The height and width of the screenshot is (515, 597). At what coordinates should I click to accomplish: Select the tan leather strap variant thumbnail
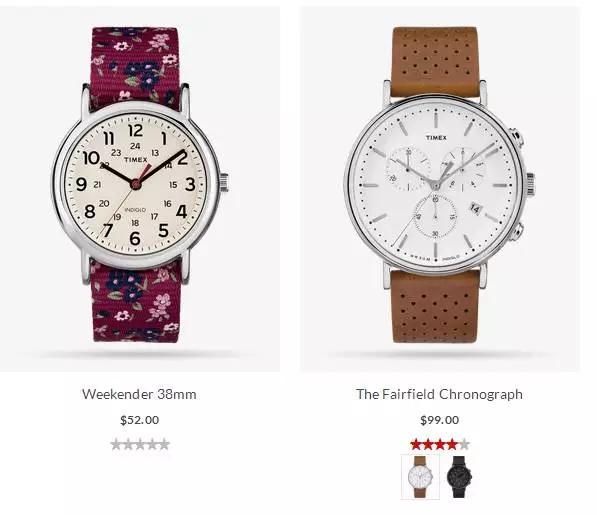coord(420,477)
